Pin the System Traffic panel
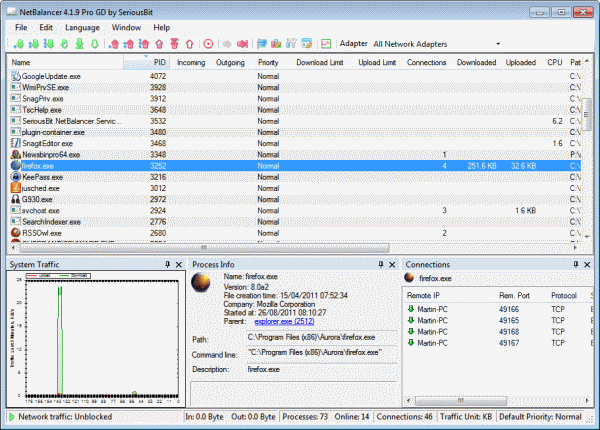The height and width of the screenshot is (430, 600). pyautogui.click(x=167, y=264)
